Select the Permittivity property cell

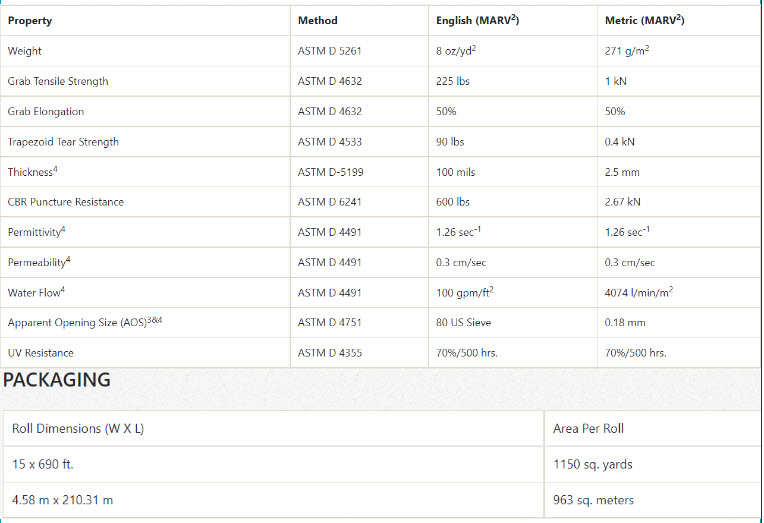pyautogui.click(x=37, y=232)
